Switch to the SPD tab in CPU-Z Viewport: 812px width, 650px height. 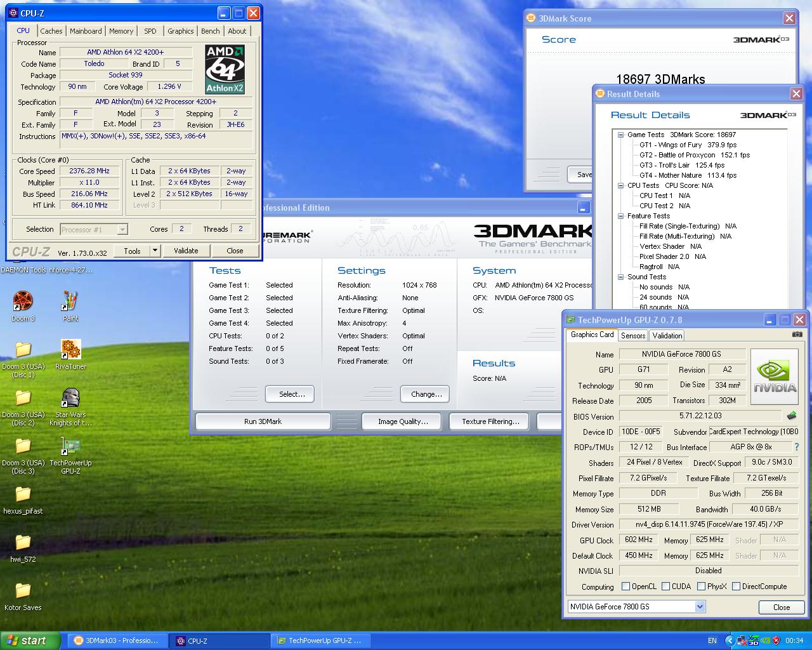point(150,31)
